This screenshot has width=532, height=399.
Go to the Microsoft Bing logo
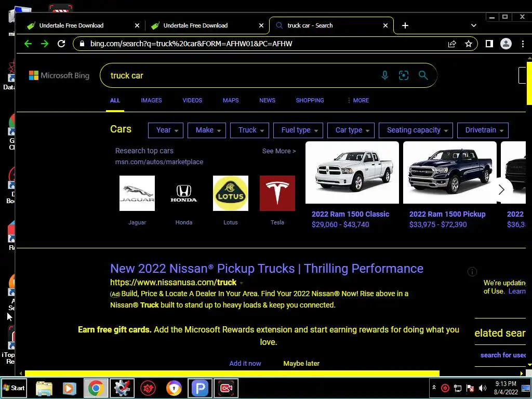(x=59, y=75)
